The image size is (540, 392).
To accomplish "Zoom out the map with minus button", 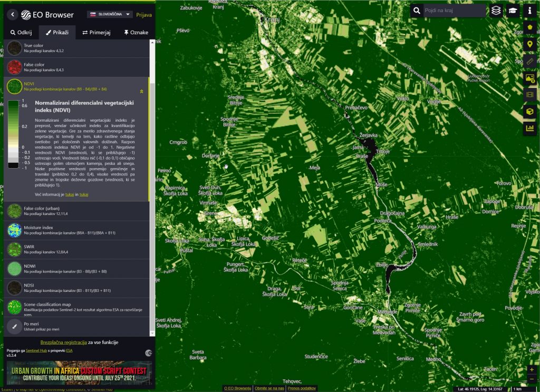I will [532, 379].
